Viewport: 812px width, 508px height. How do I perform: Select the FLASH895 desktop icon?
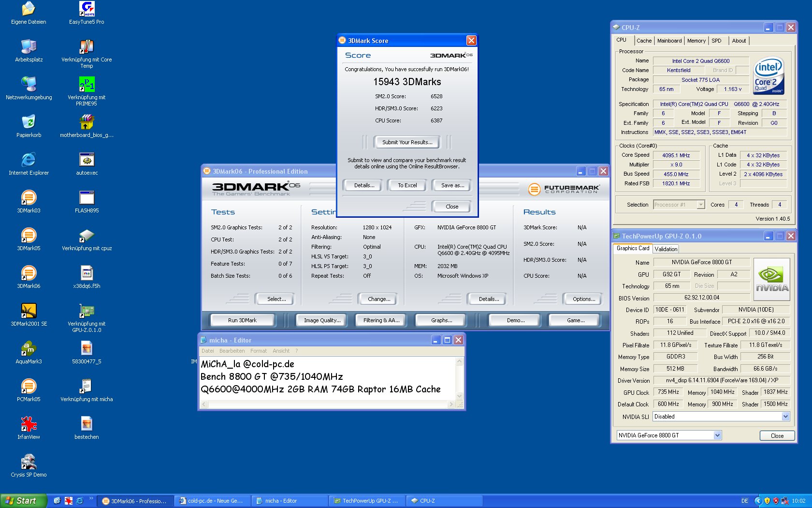(87, 202)
